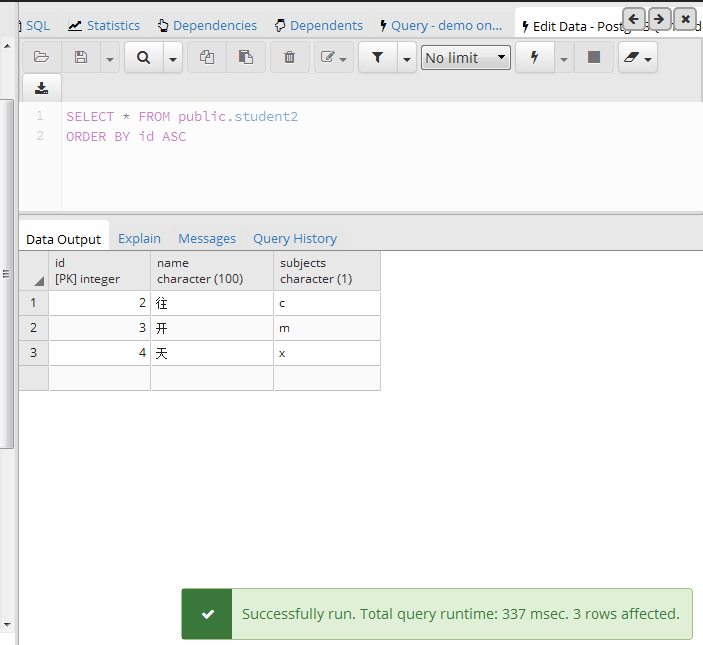Click the subjects column header

(327, 271)
